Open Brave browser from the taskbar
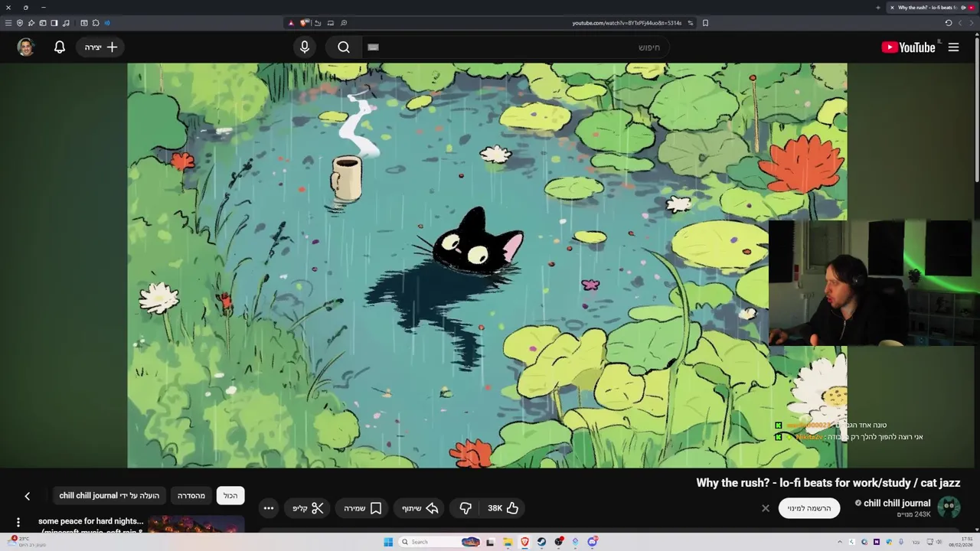980x551 pixels. [524, 542]
